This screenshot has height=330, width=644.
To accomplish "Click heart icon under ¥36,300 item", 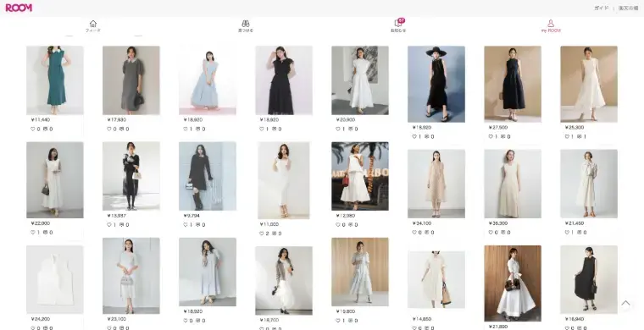I will tap(491, 232).
